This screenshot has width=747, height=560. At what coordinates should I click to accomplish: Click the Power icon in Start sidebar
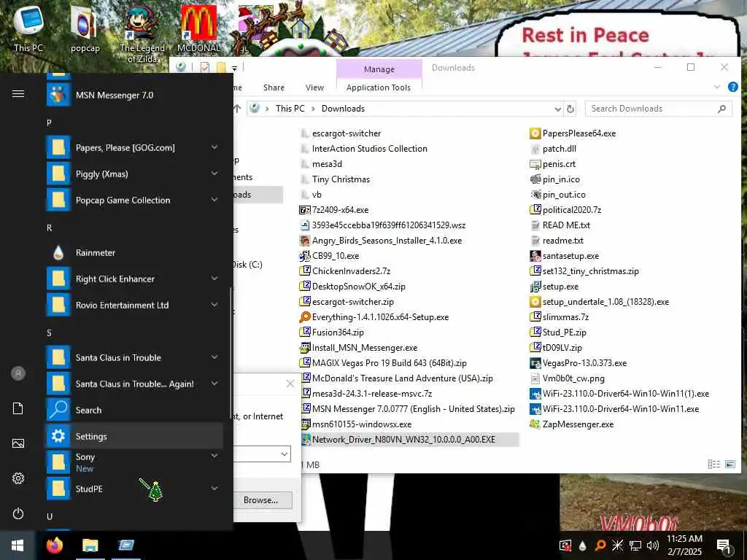[18, 513]
